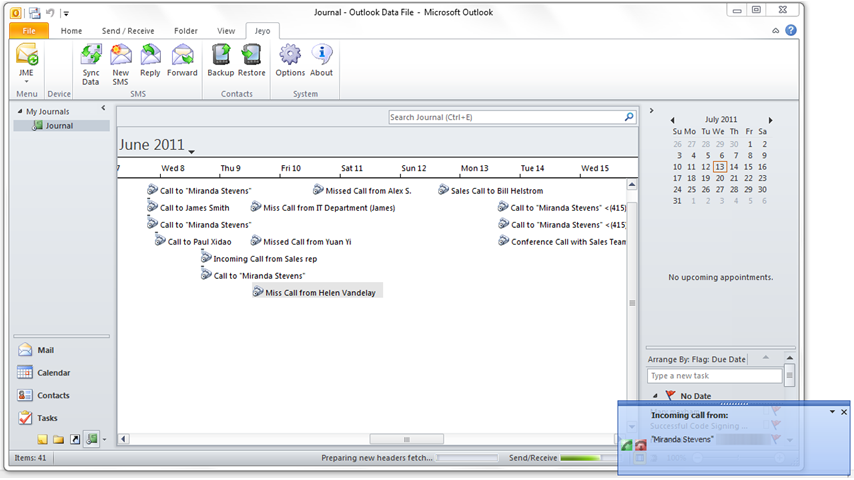Open Jeyo Options gear

point(290,63)
